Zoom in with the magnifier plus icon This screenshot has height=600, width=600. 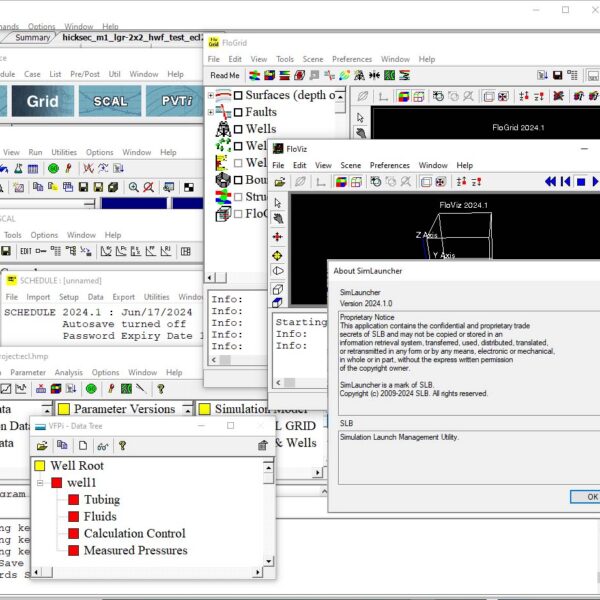tap(134, 187)
